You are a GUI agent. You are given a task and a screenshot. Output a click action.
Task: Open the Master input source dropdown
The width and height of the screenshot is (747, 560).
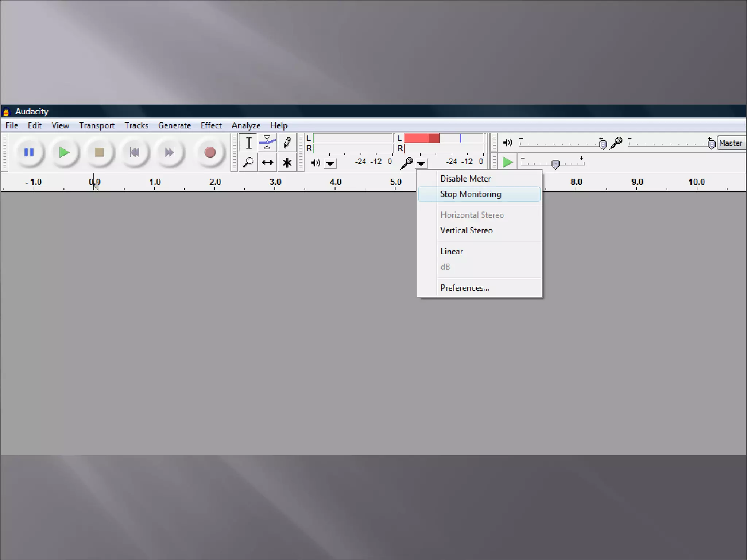point(731,143)
